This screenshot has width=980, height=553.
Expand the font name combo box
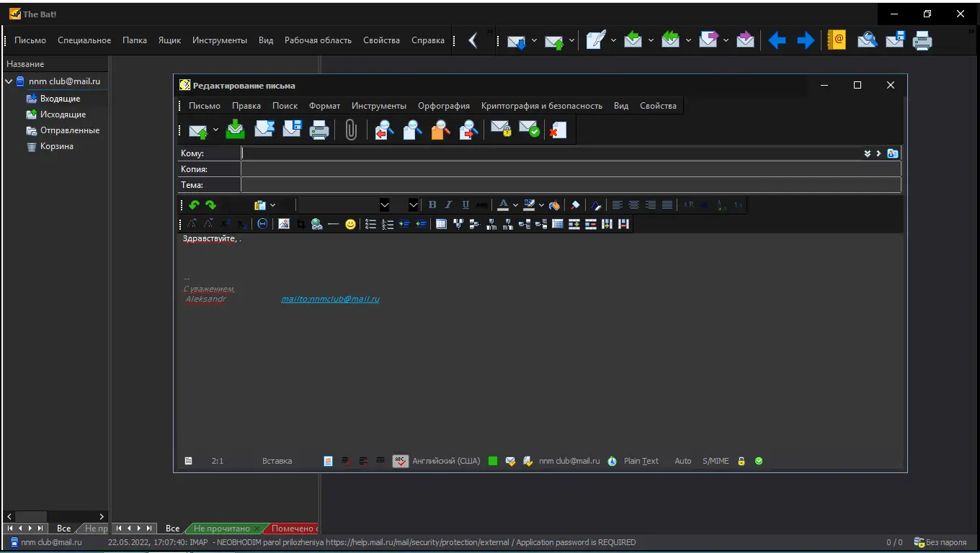click(x=385, y=205)
